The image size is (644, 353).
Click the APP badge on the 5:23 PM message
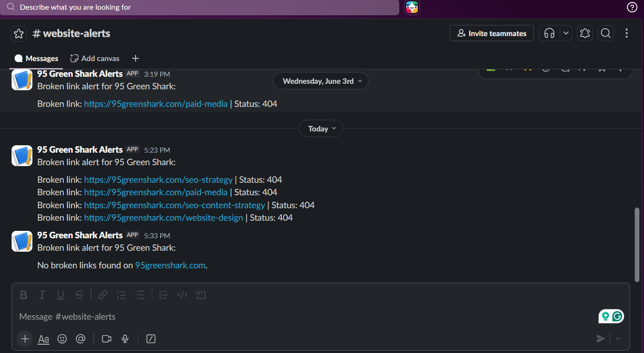pos(133,149)
